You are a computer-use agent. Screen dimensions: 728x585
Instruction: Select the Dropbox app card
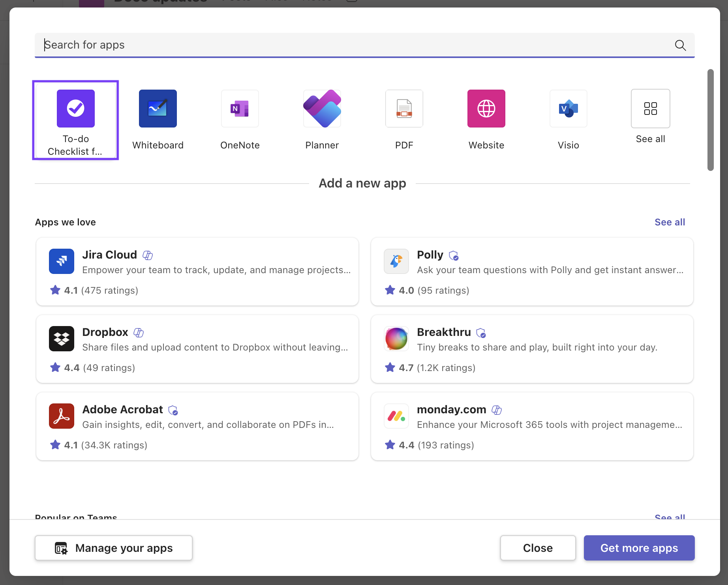pos(197,349)
